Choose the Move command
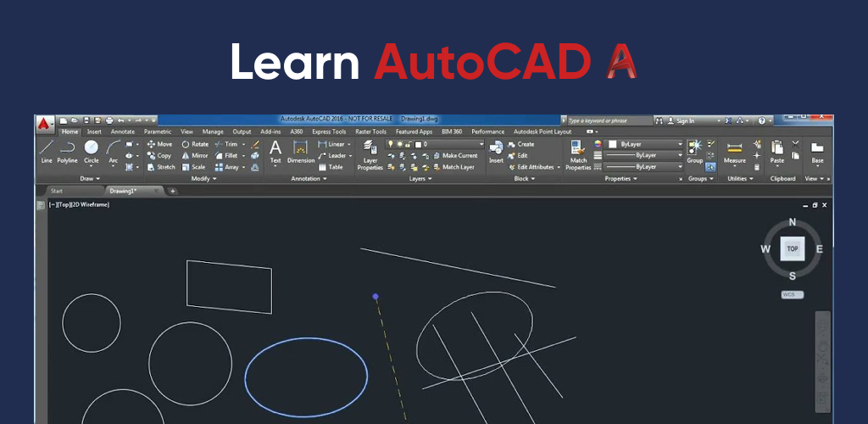 159,144
